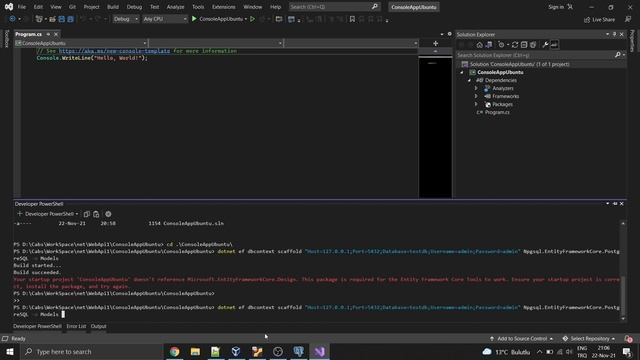This screenshot has width=640, height=360.
Task: Click the terminal vertical scrollbar
Action: pos(623,271)
